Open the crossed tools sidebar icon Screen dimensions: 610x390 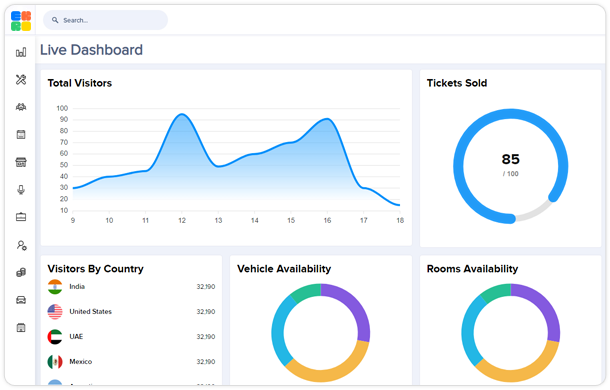click(21, 80)
